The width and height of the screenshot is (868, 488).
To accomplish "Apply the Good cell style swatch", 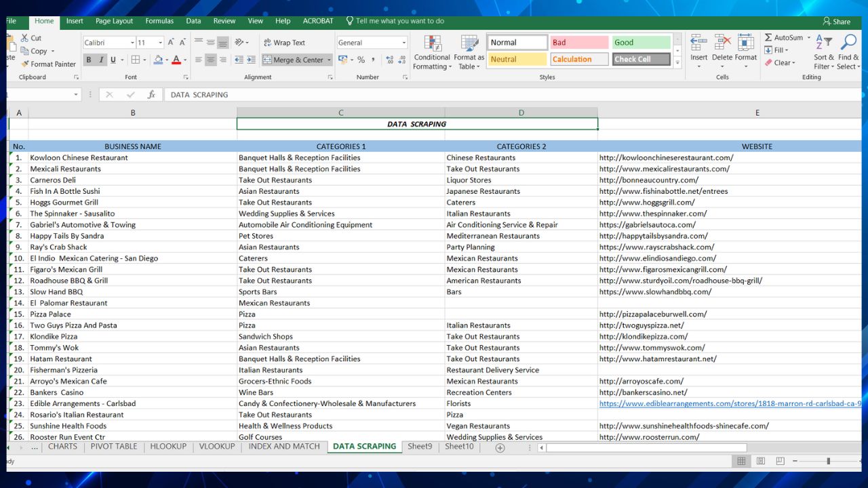I will point(640,43).
